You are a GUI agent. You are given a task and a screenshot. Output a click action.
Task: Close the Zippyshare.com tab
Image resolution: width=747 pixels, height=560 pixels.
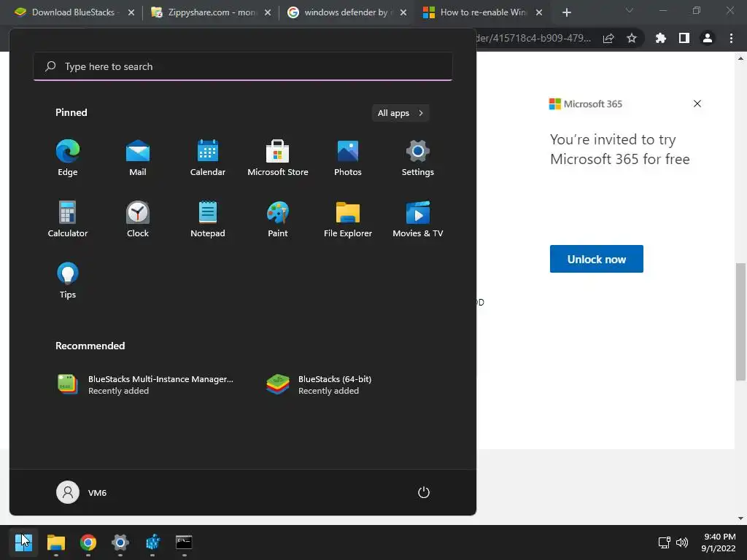click(x=268, y=12)
